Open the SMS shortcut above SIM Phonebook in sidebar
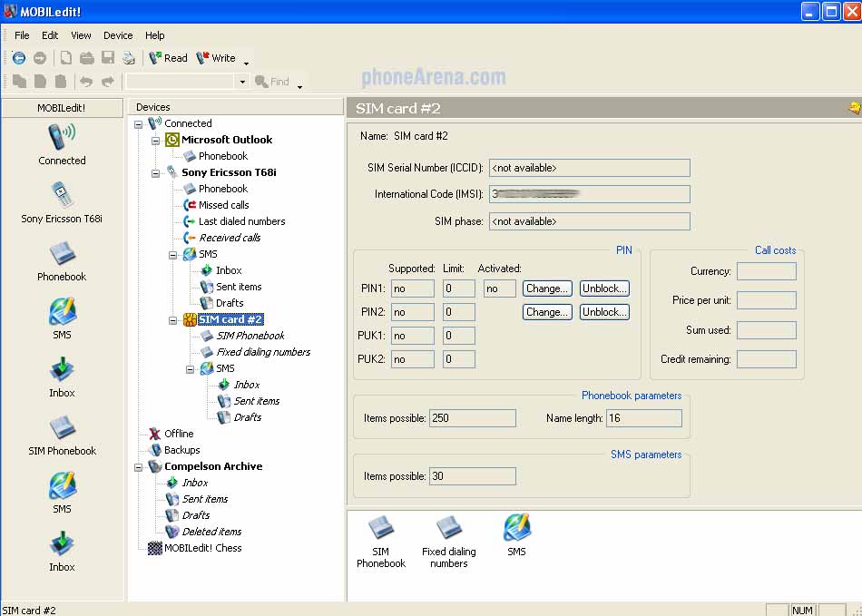The height and width of the screenshot is (616, 862). [62, 318]
